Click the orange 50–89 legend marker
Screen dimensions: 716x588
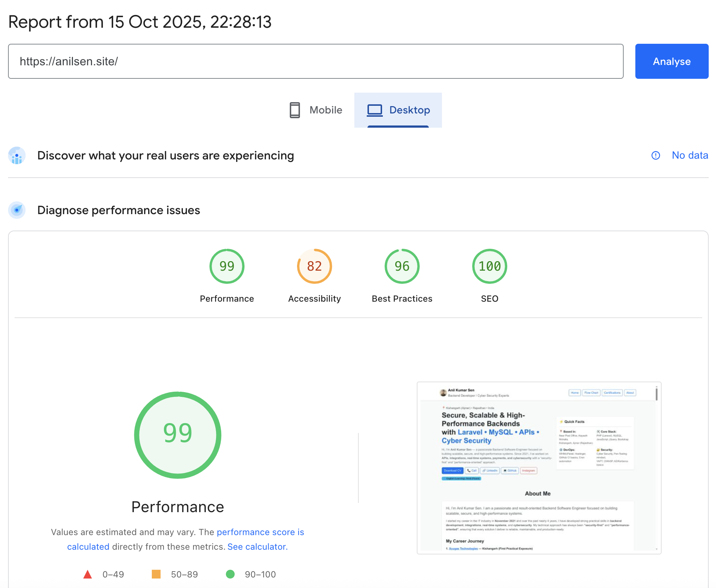(x=157, y=574)
